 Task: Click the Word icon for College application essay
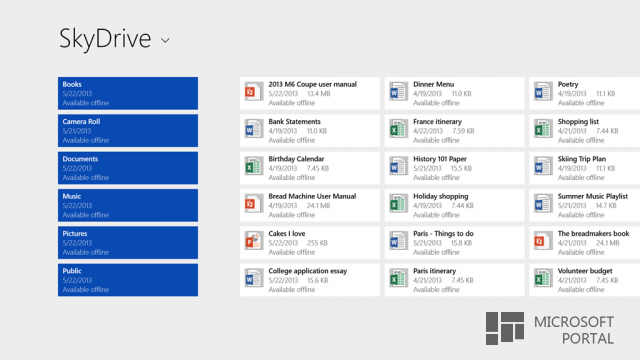pos(253,278)
